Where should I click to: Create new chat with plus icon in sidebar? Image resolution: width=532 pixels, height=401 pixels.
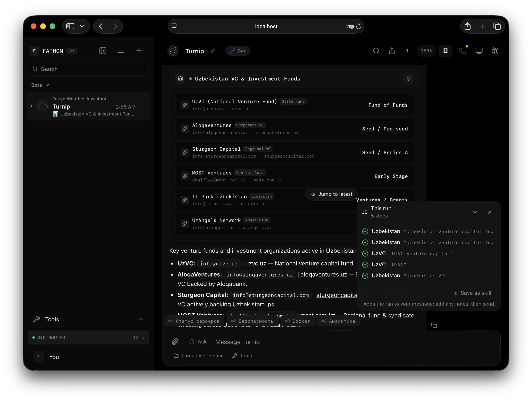(139, 51)
